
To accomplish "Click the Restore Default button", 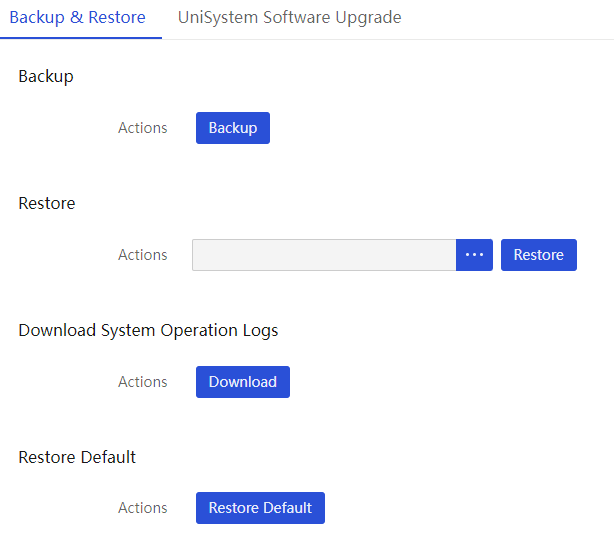I will point(260,508).
